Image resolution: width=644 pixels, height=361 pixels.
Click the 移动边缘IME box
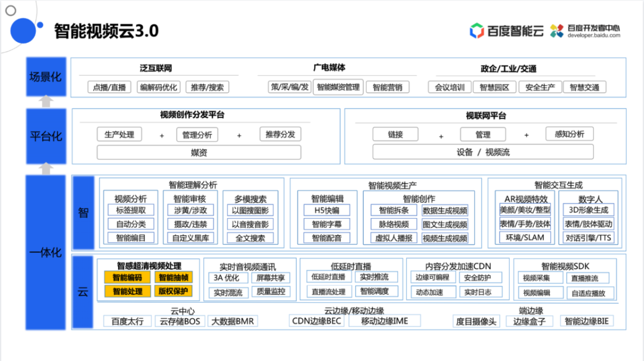tap(385, 321)
